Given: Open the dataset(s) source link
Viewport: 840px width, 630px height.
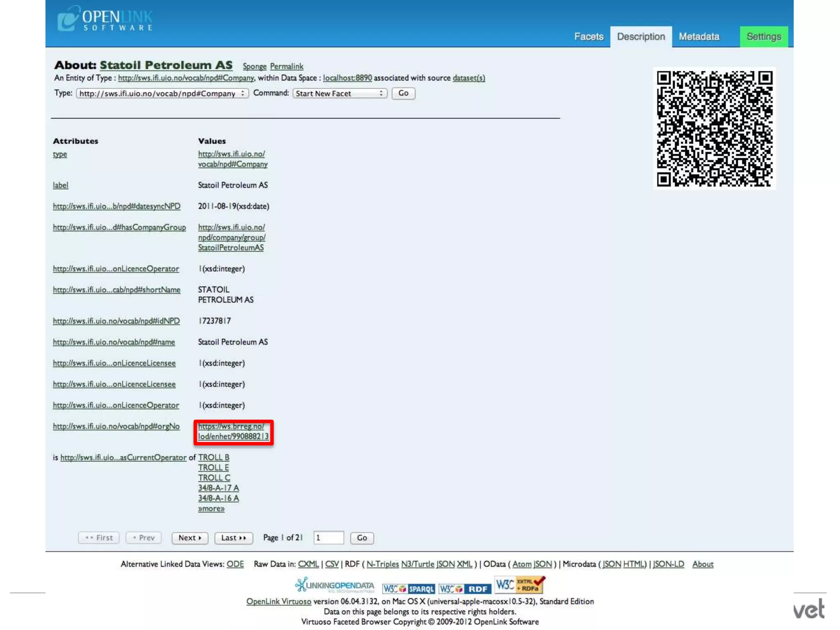Looking at the screenshot, I should click(x=469, y=78).
